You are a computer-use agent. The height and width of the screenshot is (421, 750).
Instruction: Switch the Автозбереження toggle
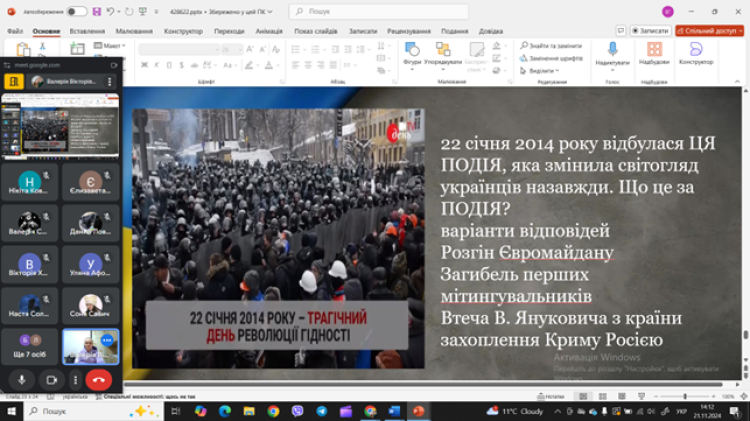coord(76,11)
